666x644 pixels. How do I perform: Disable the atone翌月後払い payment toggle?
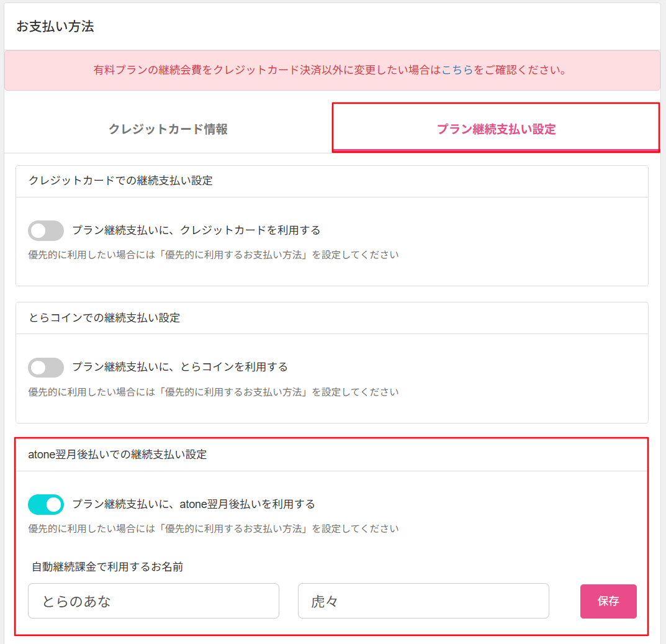(x=46, y=505)
